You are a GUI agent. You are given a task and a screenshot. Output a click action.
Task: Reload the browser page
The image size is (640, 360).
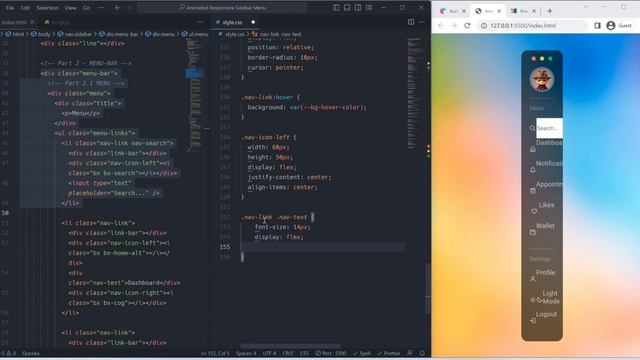pos(467,26)
